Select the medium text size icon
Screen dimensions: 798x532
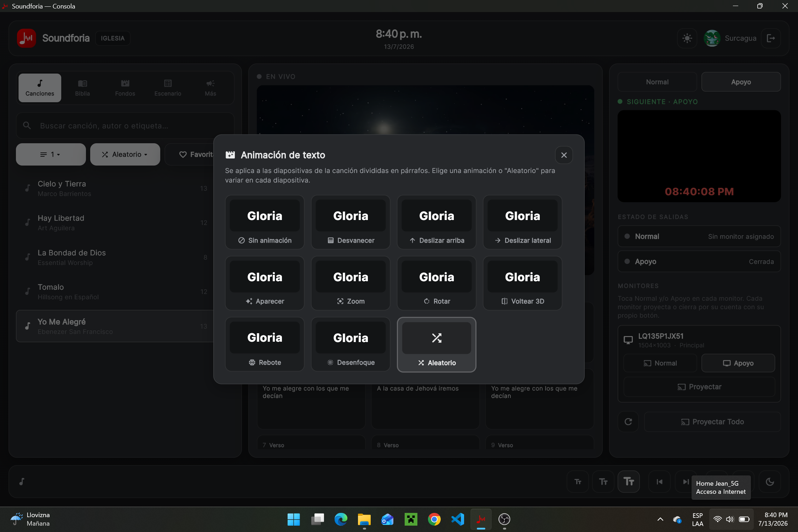coord(603,482)
